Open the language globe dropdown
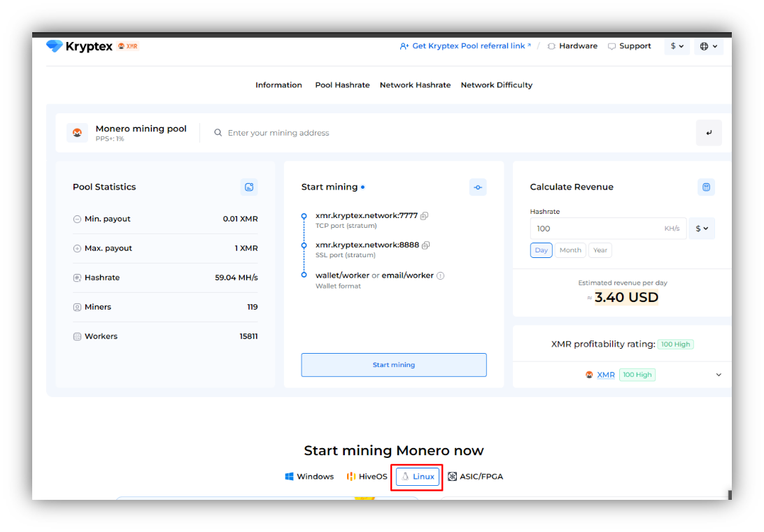 click(x=709, y=46)
